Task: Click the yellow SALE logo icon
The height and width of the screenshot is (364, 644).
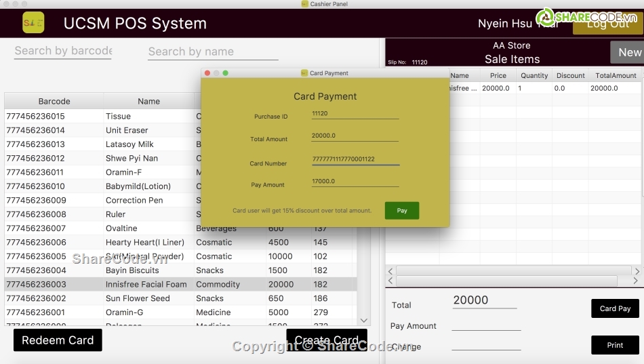Action: click(x=33, y=23)
